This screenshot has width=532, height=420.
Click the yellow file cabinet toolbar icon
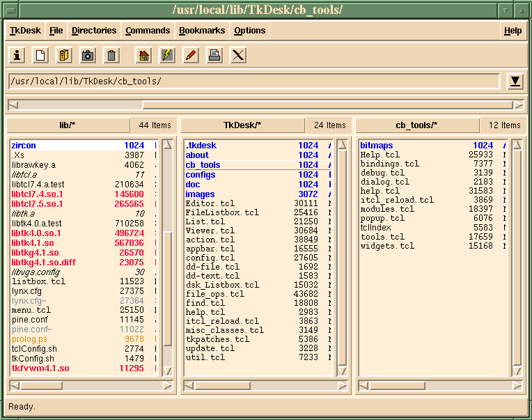pos(64,55)
